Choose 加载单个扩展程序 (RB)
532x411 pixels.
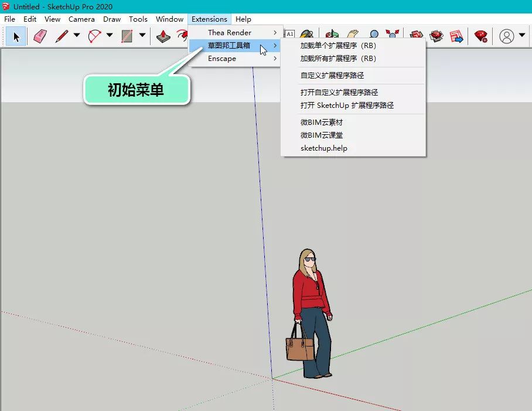point(353,46)
